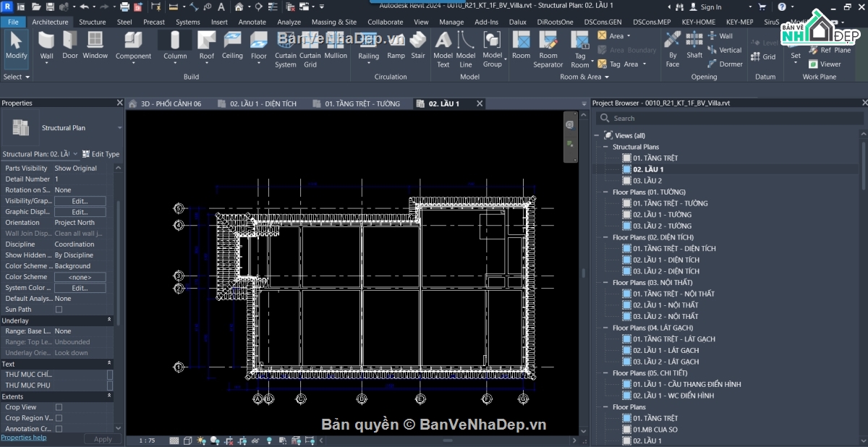
Task: Click Edit Type in Properties
Action: [101, 154]
